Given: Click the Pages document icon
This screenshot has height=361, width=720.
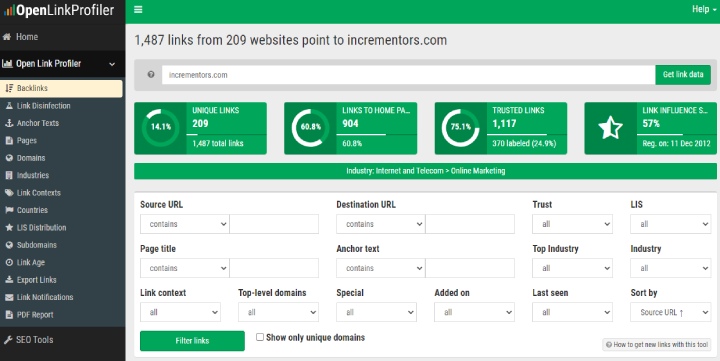Looking at the screenshot, I should coord(9,141).
